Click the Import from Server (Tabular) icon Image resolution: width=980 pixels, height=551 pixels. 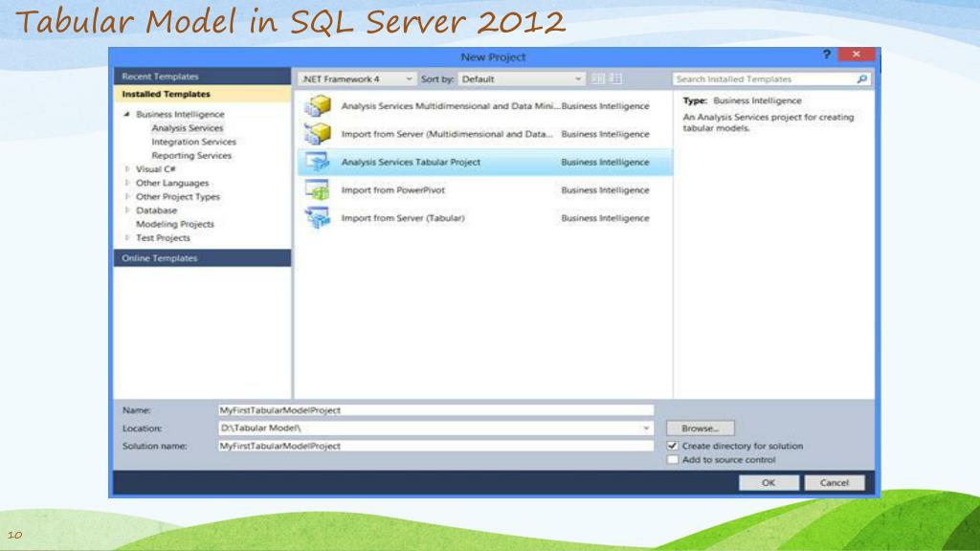point(318,218)
